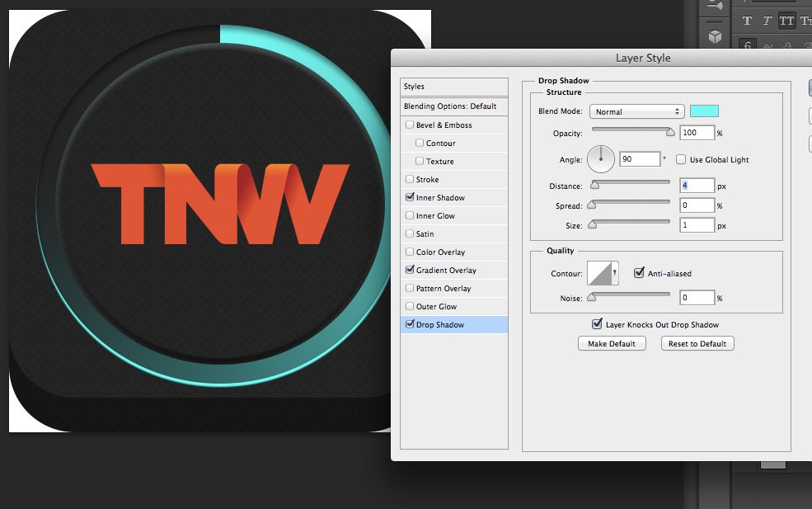Image resolution: width=812 pixels, height=509 pixels.
Task: Click the Size slider handle
Action: pos(593,224)
